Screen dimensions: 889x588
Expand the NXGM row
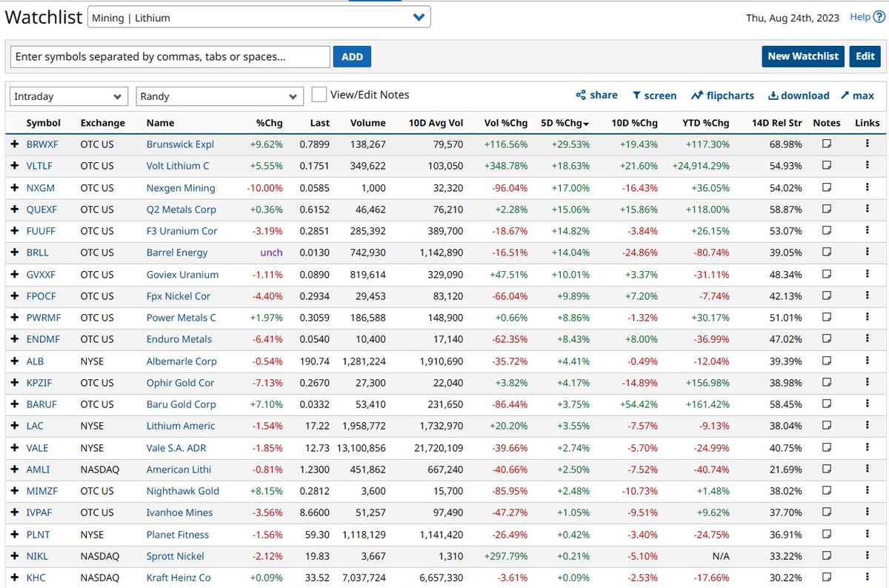14,187
